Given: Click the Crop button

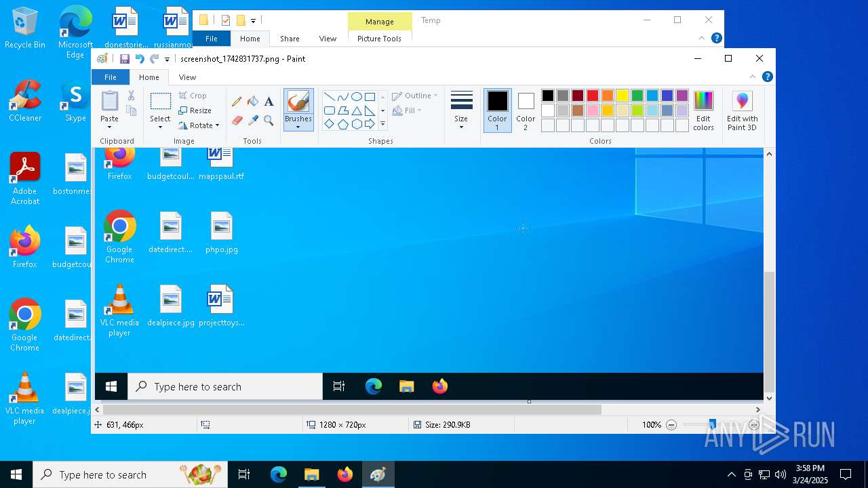Looking at the screenshot, I should pos(193,96).
